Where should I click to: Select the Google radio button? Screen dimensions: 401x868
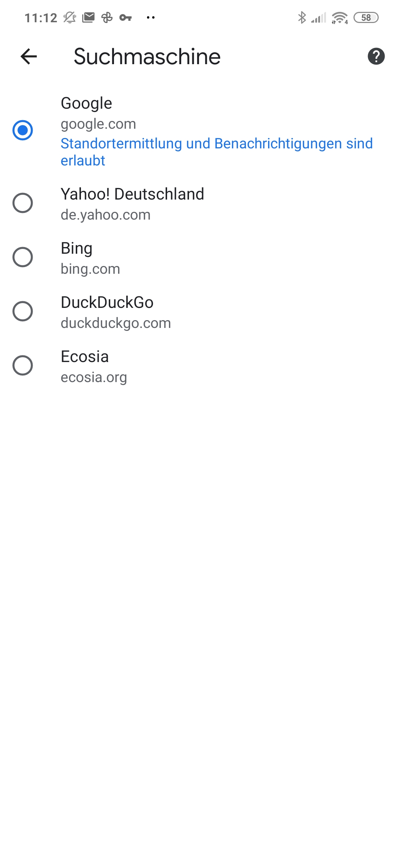click(23, 130)
